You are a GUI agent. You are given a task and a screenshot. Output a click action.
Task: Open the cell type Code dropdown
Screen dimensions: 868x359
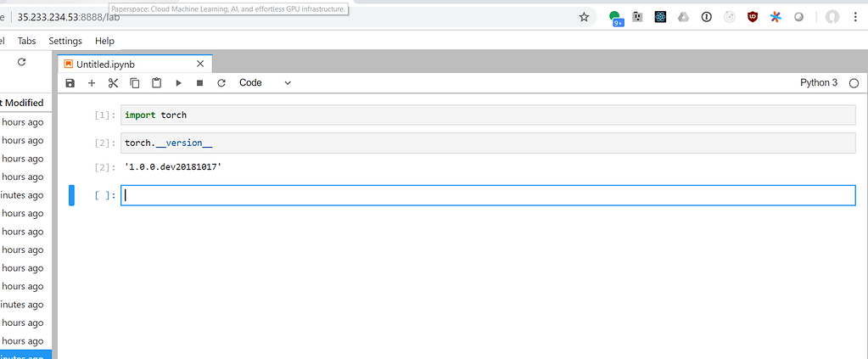(265, 83)
